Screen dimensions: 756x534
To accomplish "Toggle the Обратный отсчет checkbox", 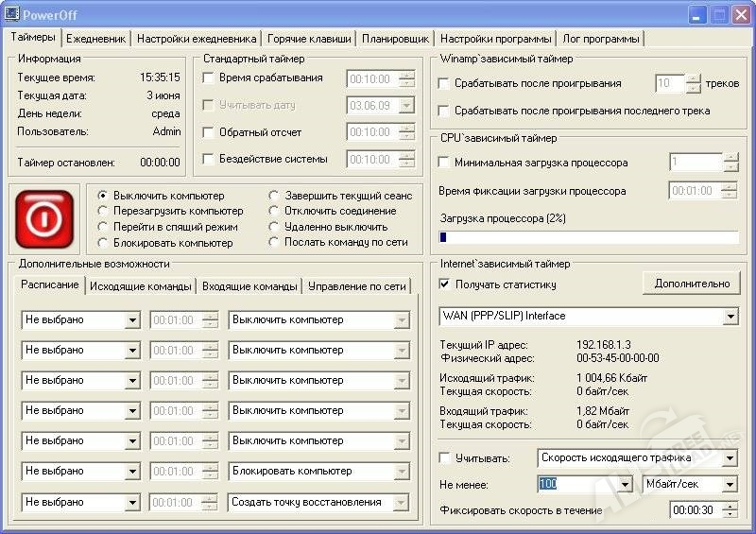I will point(209,132).
